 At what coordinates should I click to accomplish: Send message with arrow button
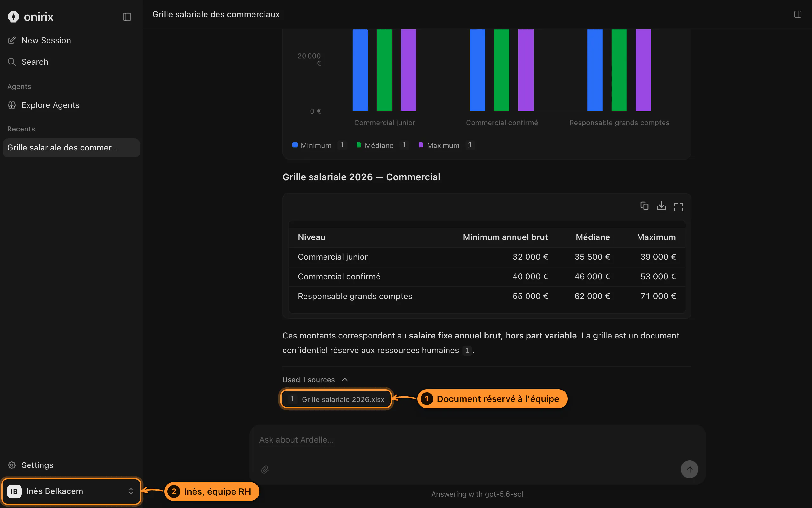click(x=689, y=469)
